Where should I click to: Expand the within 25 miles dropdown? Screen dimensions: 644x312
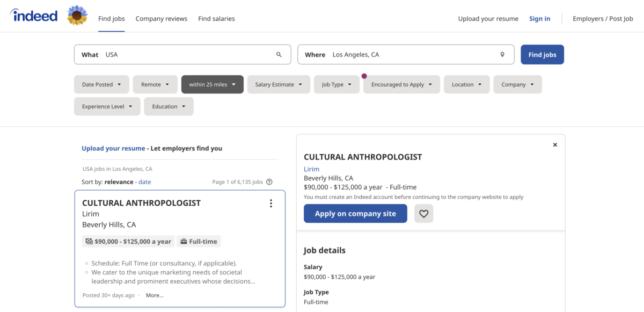(213, 85)
